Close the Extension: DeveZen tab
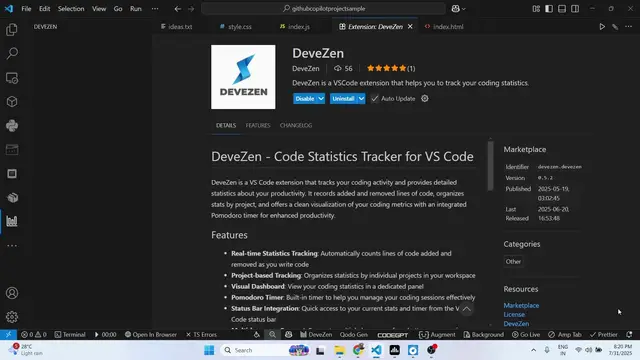Screen dimensions: 640x360 click(x=410, y=27)
